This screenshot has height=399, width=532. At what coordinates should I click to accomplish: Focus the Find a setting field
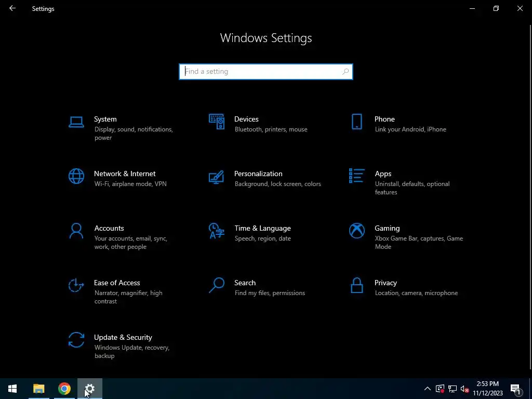coord(266,72)
